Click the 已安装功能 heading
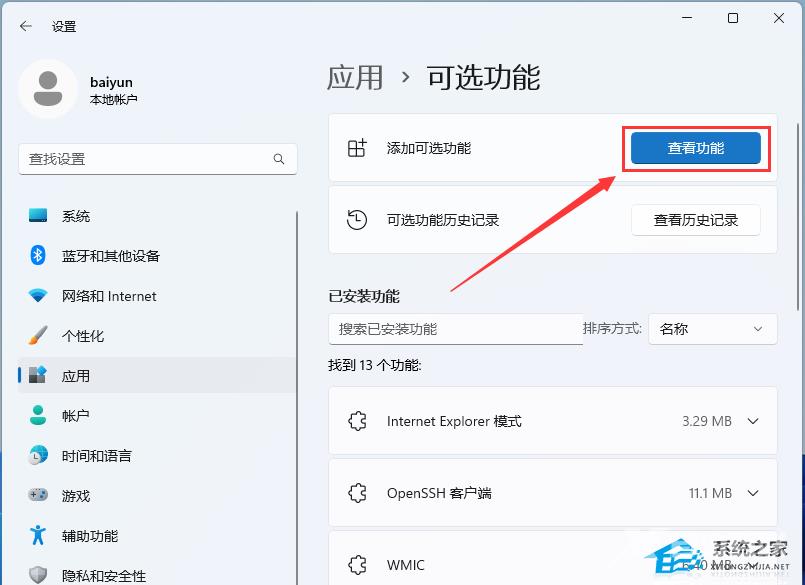The height and width of the screenshot is (585, 805). [364, 296]
